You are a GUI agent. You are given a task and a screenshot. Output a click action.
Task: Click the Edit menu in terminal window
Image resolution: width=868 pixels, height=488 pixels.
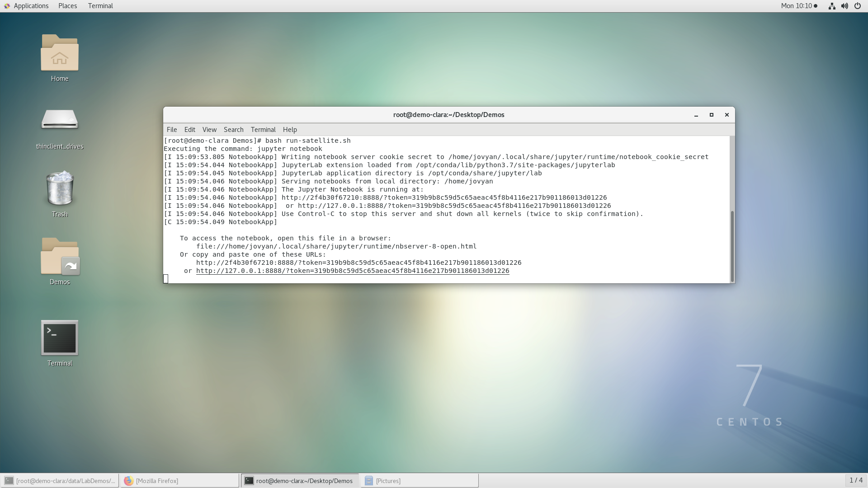click(x=189, y=129)
